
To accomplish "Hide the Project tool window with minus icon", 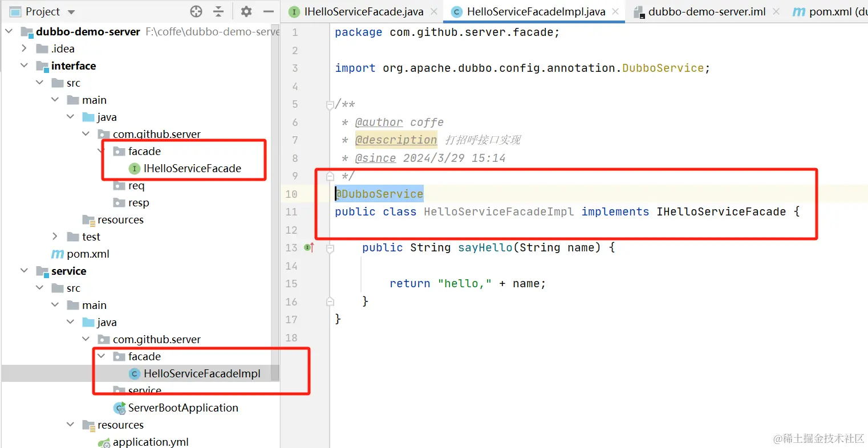I will coord(268,11).
